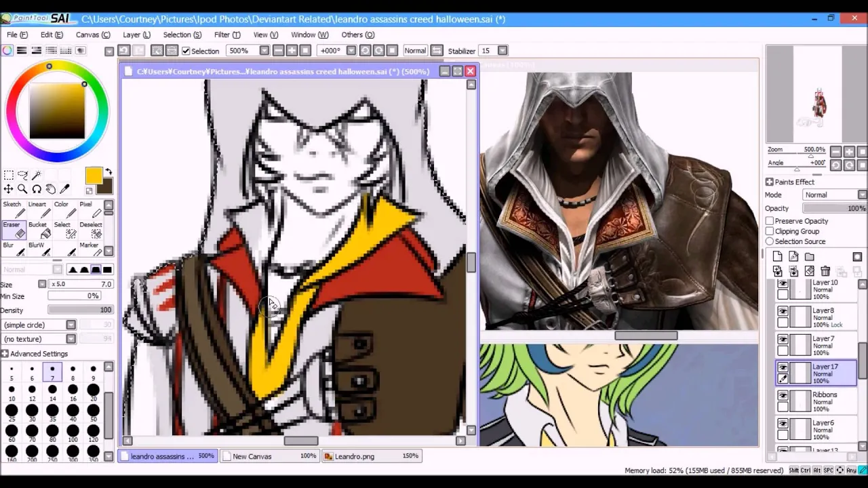Enable the Clipping Group checkbox
The height and width of the screenshot is (488, 868).
(x=770, y=231)
